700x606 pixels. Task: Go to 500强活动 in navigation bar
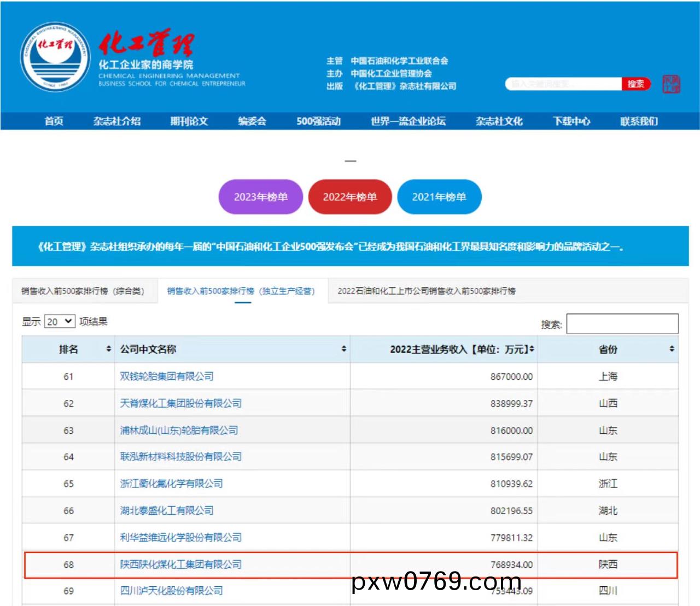click(318, 121)
